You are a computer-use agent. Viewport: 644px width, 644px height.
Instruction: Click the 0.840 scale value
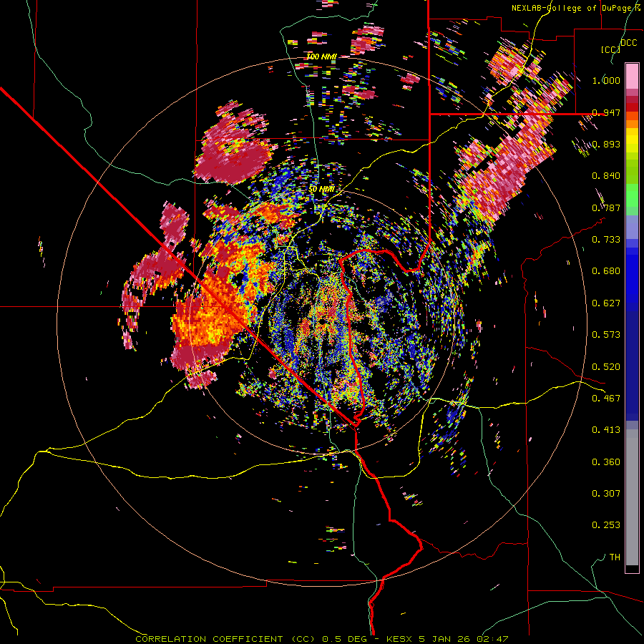pos(606,176)
